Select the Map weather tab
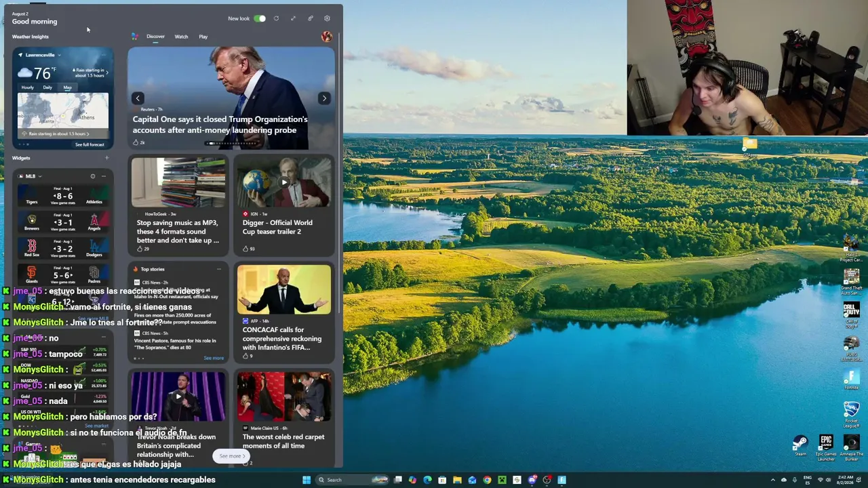The width and height of the screenshot is (868, 488). point(67,87)
